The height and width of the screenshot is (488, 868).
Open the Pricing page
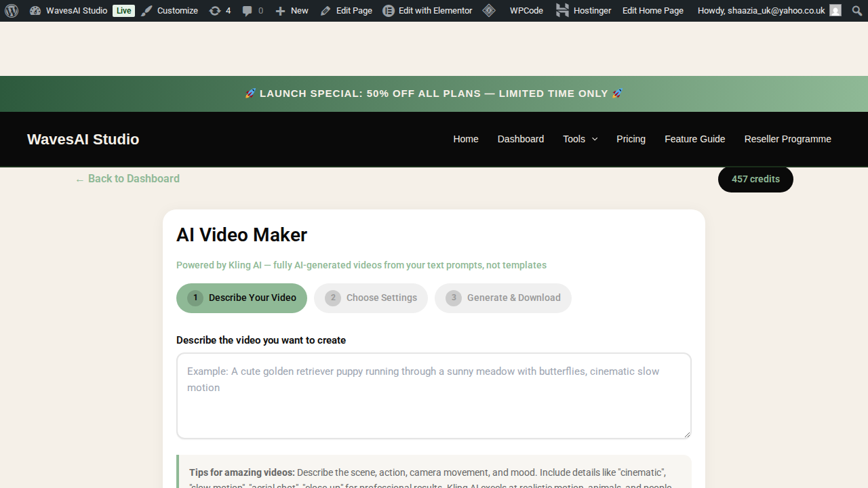click(631, 139)
